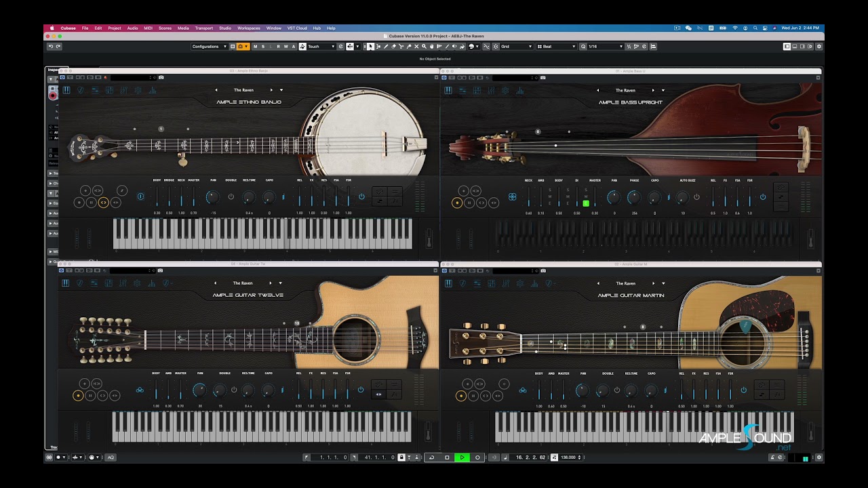Open the Tuner panel in Ample Ethno Banjo
Viewport: 868px width, 488px height.
click(81, 90)
